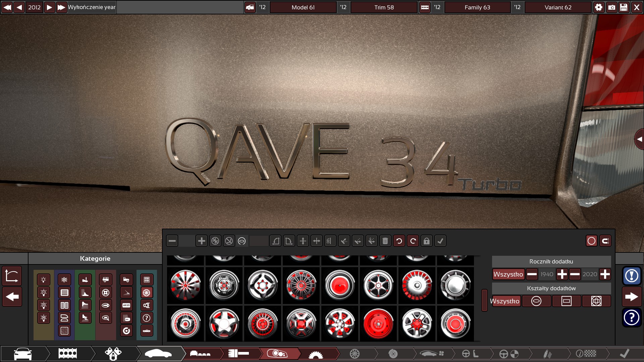Open the camera screenshot tool
This screenshot has height=362, width=644.
point(611,7)
